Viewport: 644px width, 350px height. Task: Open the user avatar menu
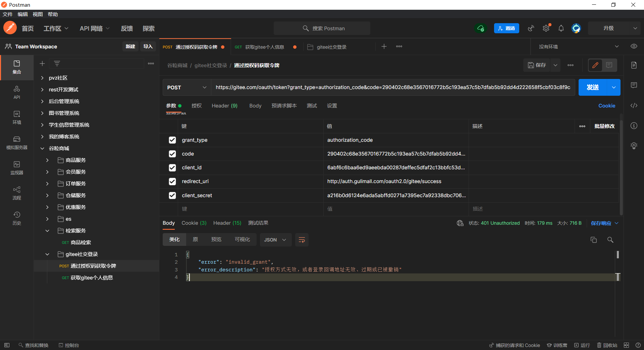coord(576,28)
